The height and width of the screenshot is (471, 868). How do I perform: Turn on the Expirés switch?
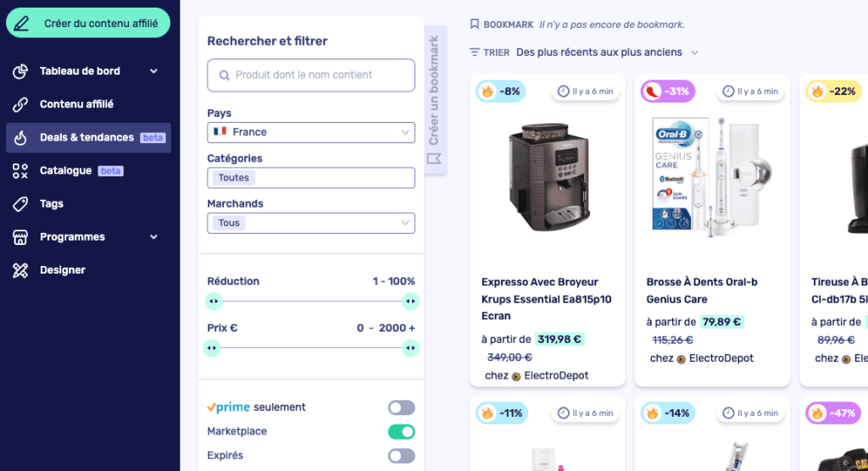pyautogui.click(x=401, y=456)
